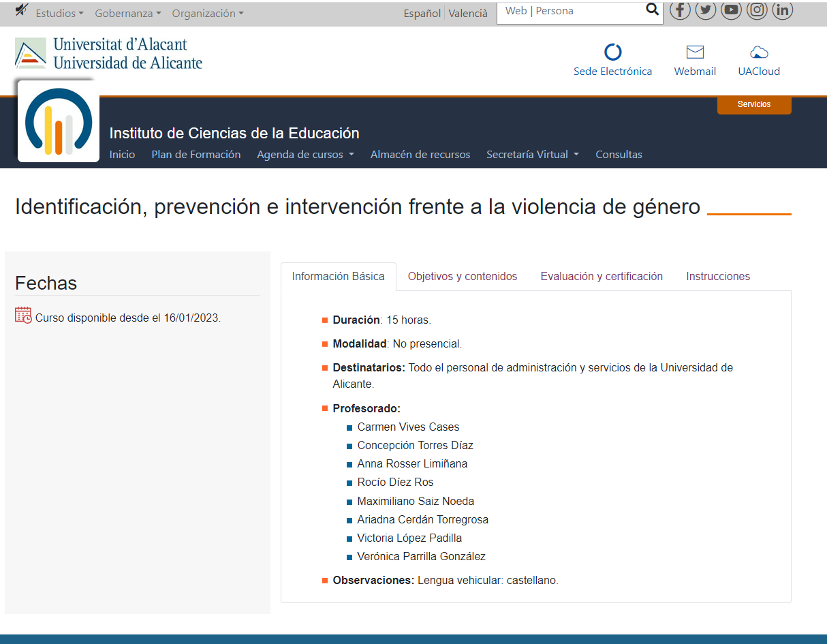Open the Evaluación y certificación tab
This screenshot has height=644, width=827.
(602, 277)
